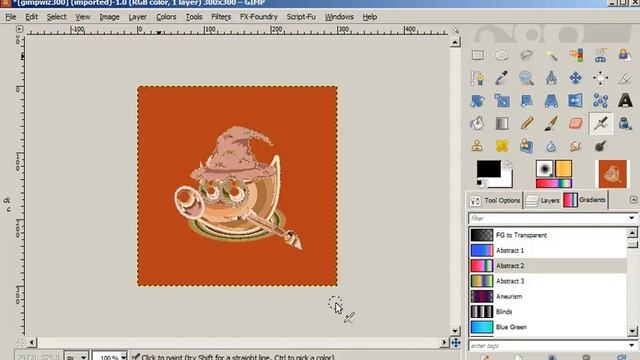Click the black foreground color swatch
The height and width of the screenshot is (360, 640).
[x=489, y=169]
